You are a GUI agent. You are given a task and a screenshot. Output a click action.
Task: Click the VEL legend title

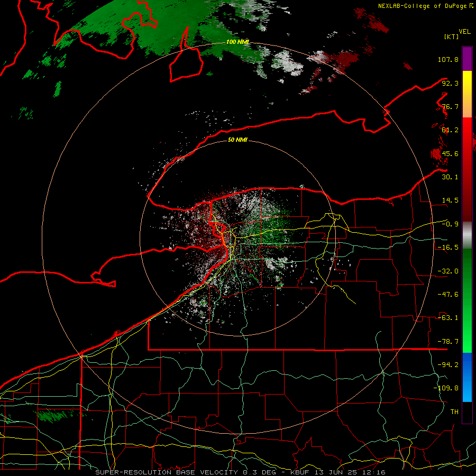coord(465,32)
